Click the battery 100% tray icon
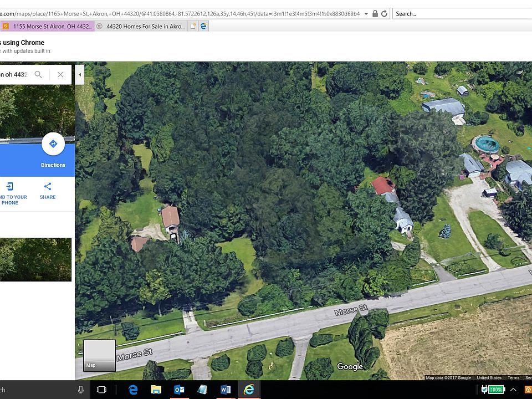The image size is (532, 399). pos(493,390)
